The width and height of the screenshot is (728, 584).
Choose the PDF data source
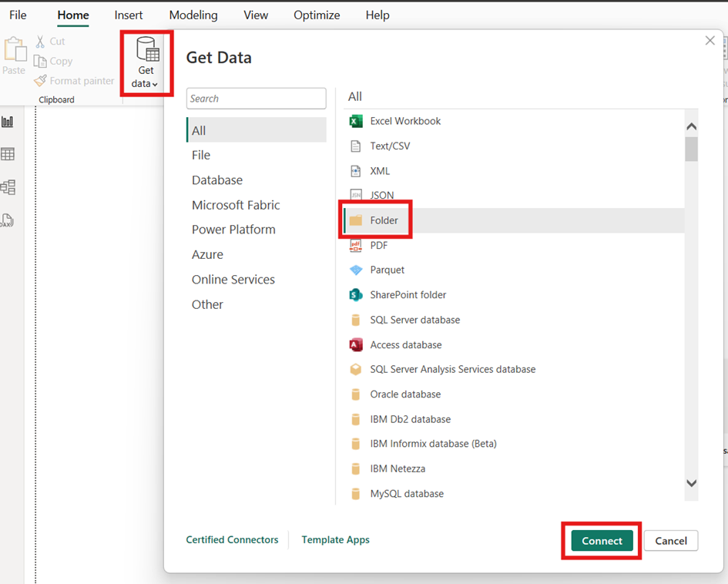pos(378,245)
